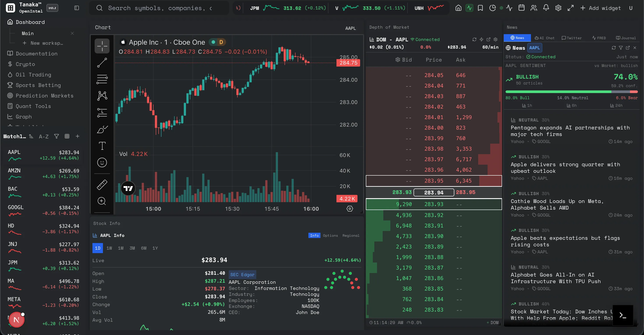Open the top toolbar settings gear
Viewport: 644px width, 335px height.
(x=558, y=8)
